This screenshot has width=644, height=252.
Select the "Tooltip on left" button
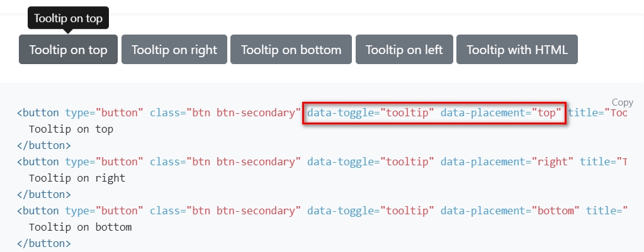(404, 50)
